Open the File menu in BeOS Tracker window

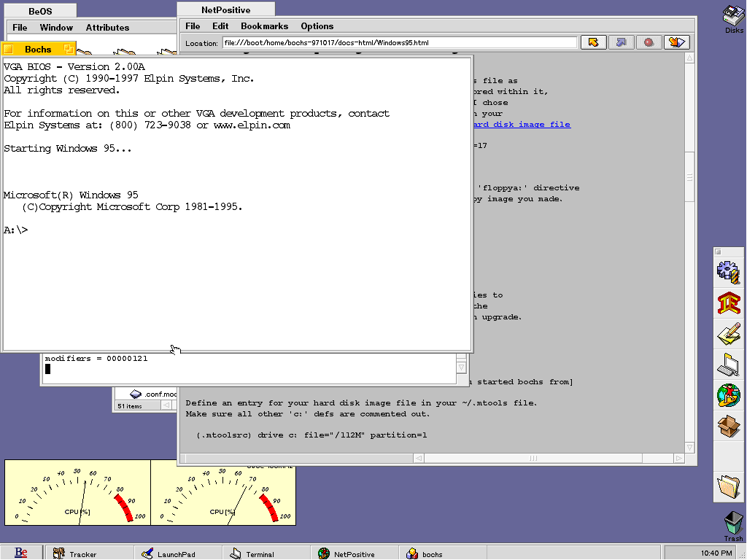[20, 28]
